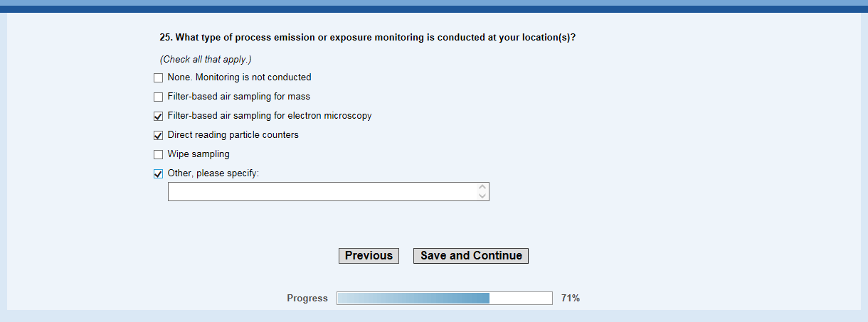868x322 pixels.
Task: Uncheck the direct reading particle counters checkbox
Action: pyautogui.click(x=158, y=135)
